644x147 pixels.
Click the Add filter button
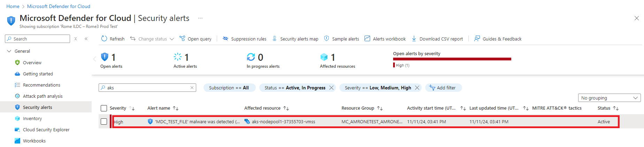(443, 88)
